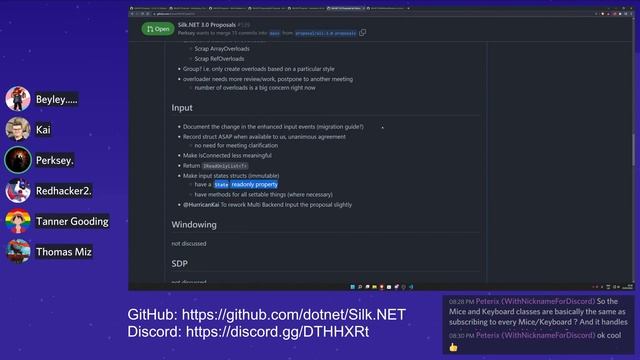The height and width of the screenshot is (360, 640).
Task: Click the Tanner Gooding name label
Action: (72, 221)
